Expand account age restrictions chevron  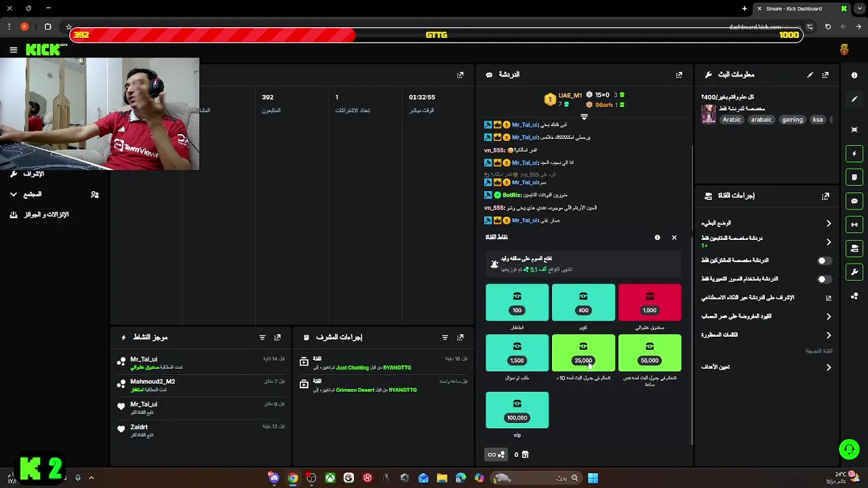(829, 317)
